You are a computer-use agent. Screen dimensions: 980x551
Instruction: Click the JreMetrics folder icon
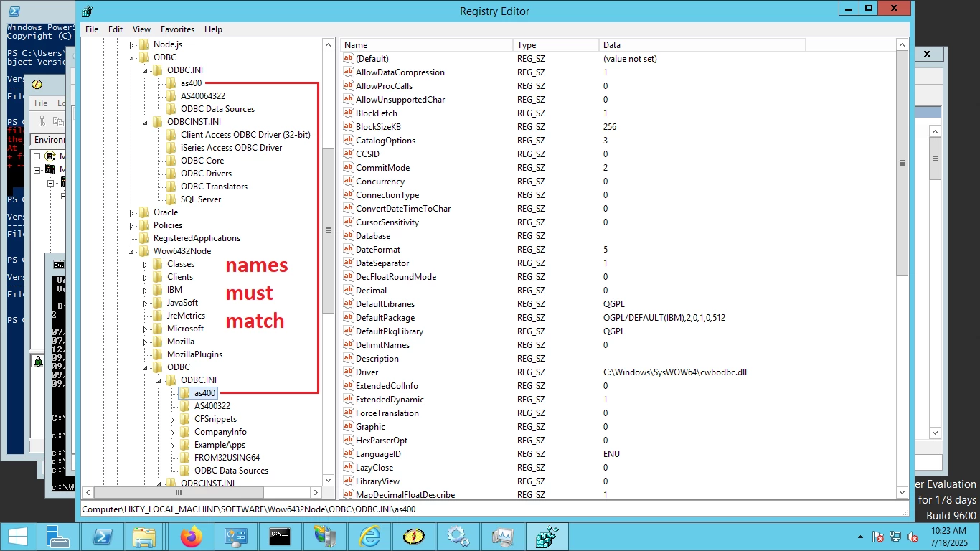coord(157,316)
